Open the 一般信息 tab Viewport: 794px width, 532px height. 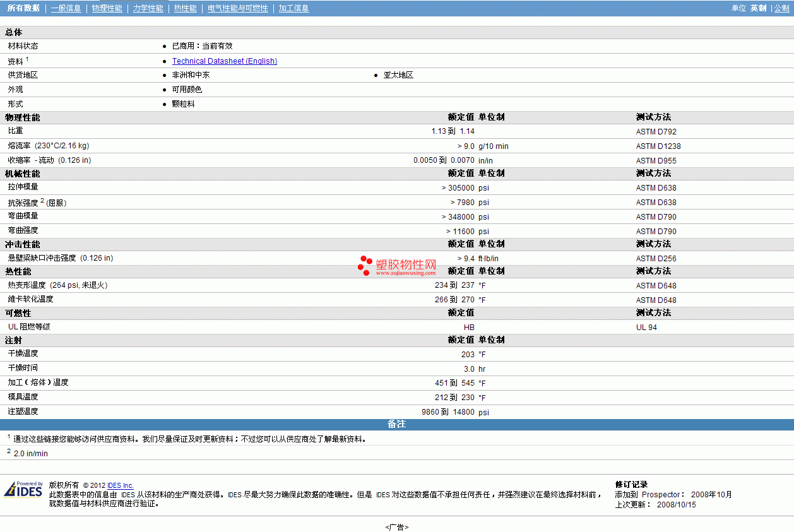[x=66, y=8]
